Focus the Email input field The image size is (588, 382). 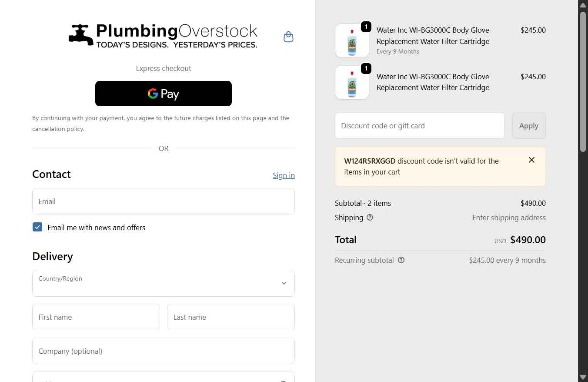point(164,201)
